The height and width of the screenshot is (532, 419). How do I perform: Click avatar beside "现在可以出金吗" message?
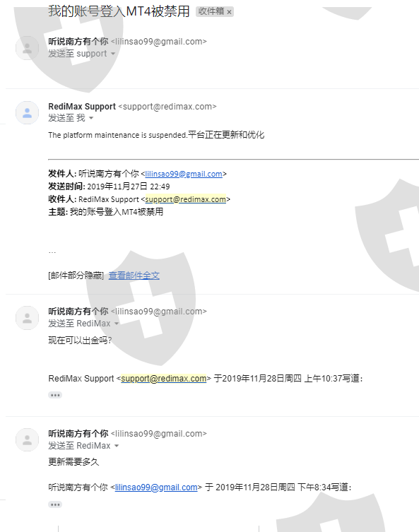[27, 318]
